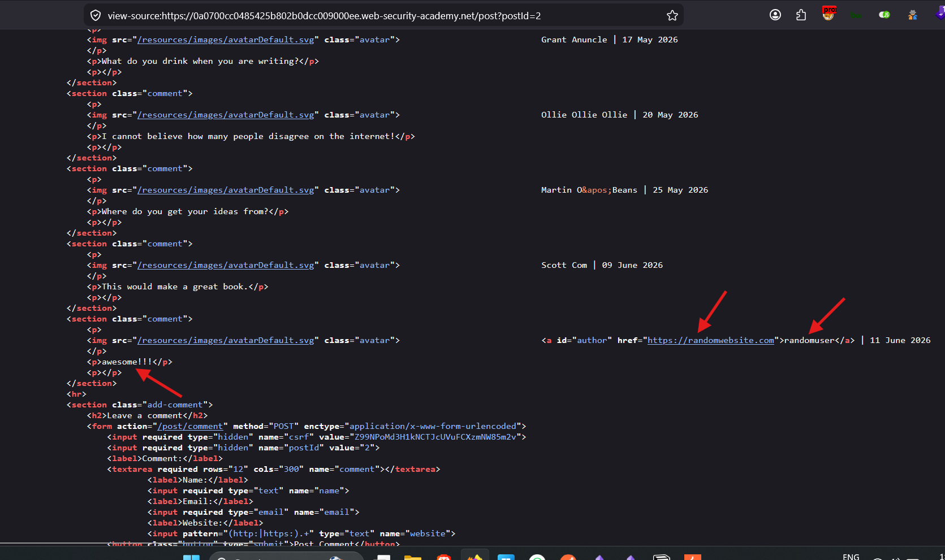Open avatarDefault.svg link in Grant Anuncle's comment
This screenshot has width=945, height=560.
pyautogui.click(x=226, y=40)
